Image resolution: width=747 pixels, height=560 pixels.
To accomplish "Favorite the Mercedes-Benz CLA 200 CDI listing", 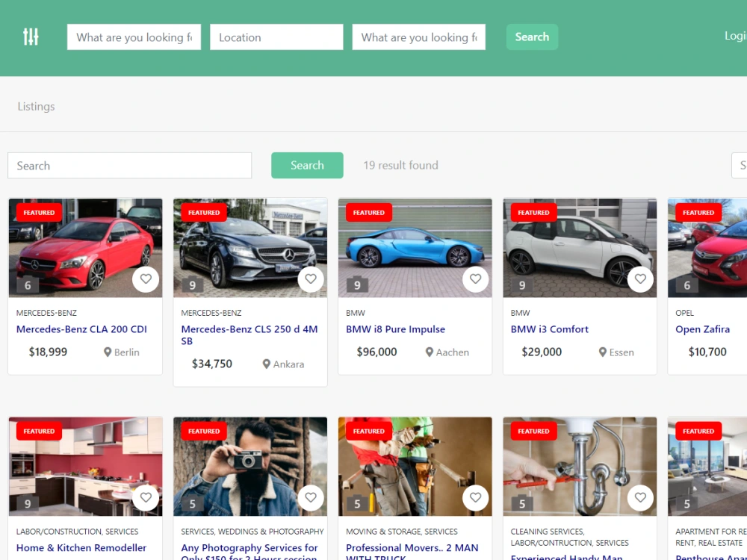I will pos(146,279).
